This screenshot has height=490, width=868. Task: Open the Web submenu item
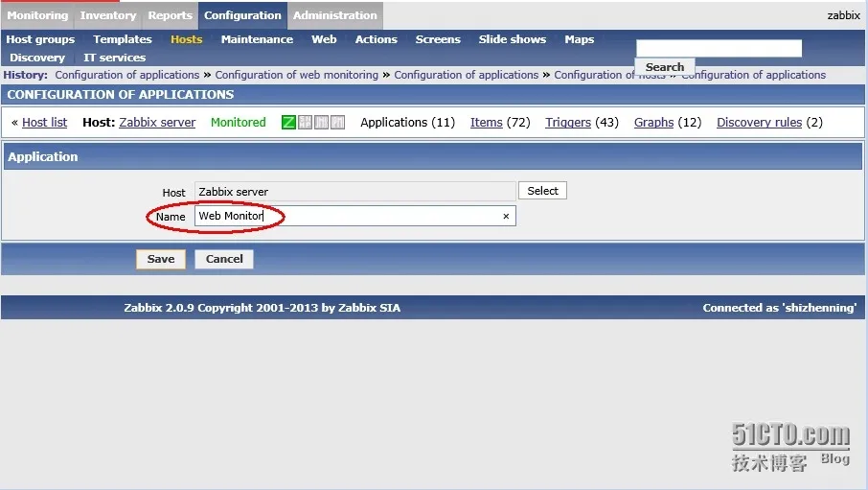[x=324, y=39]
